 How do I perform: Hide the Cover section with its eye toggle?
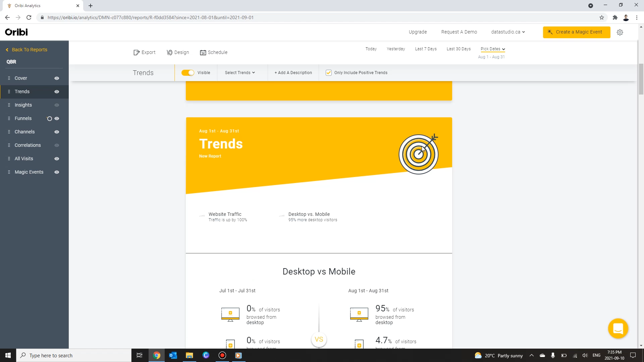tap(57, 78)
